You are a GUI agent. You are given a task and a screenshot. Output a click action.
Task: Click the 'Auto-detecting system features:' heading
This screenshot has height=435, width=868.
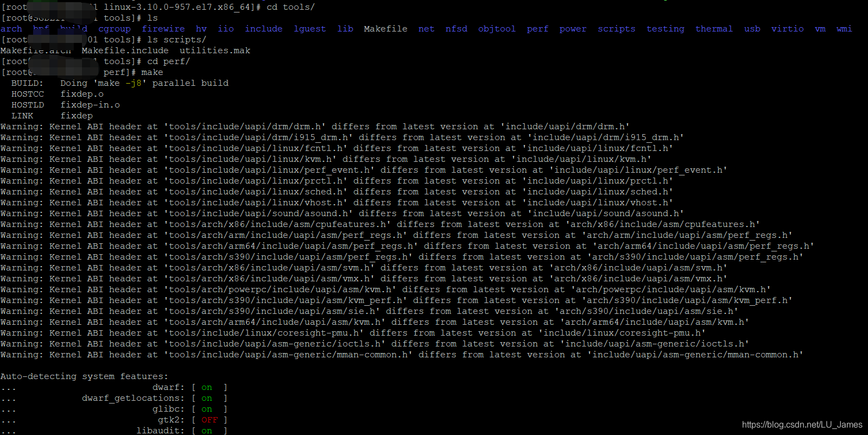pos(85,376)
